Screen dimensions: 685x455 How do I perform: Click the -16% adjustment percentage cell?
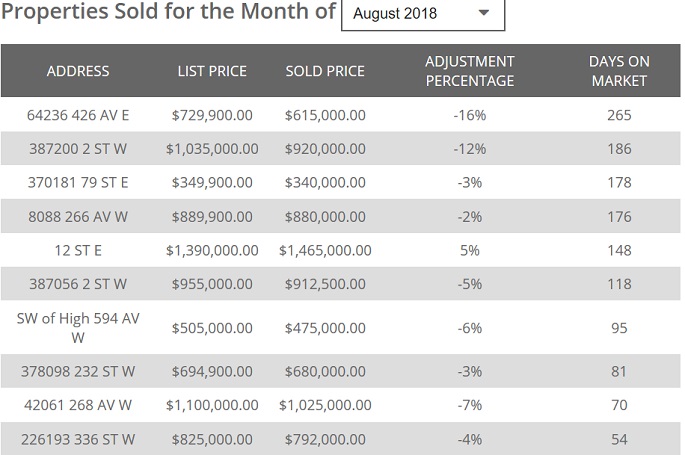click(x=469, y=115)
